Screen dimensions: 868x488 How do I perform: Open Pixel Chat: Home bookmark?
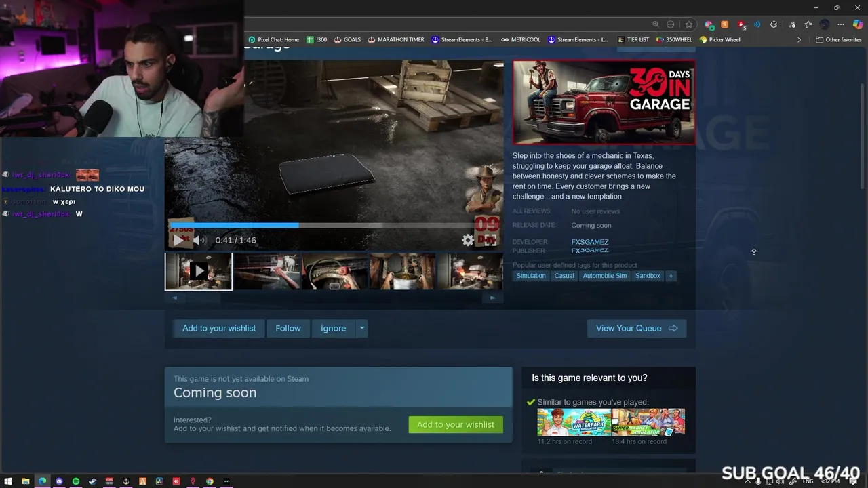point(273,39)
